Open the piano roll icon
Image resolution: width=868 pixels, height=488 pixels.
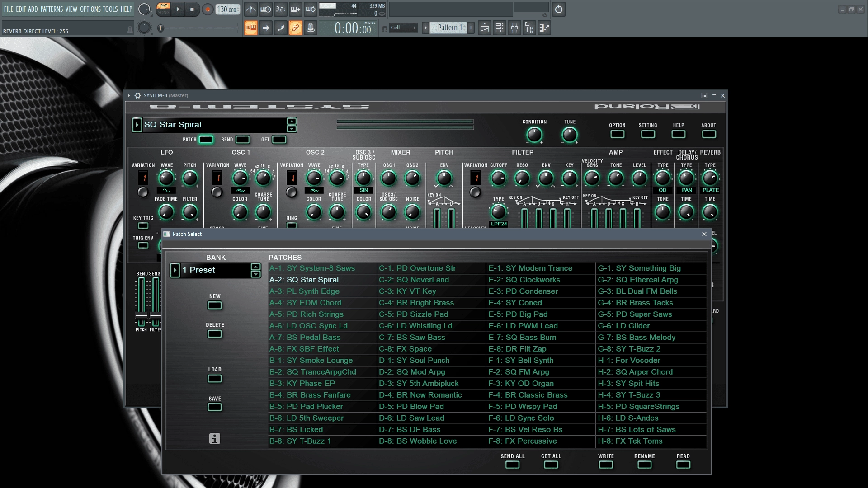tap(544, 28)
